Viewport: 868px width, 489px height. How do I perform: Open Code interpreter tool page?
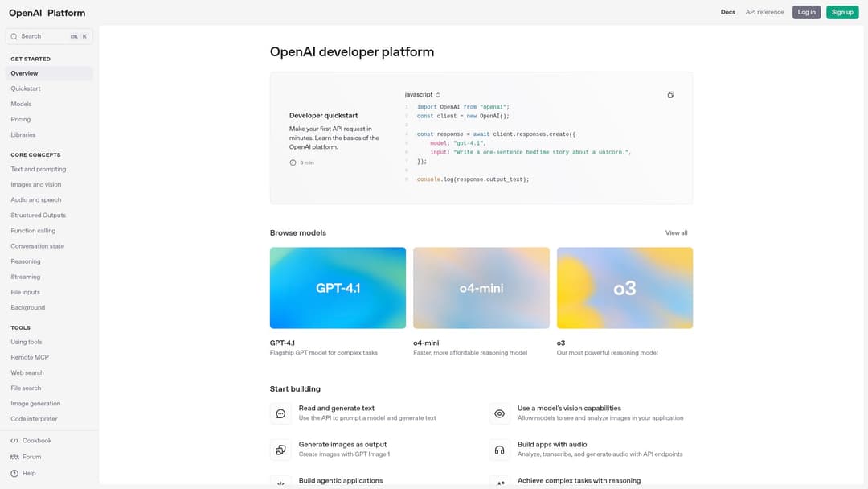coord(34,419)
